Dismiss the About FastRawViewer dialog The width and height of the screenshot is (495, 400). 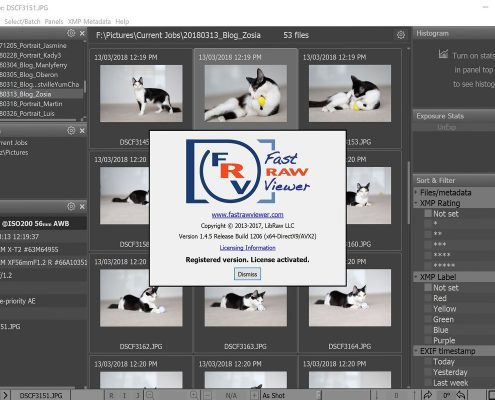click(x=247, y=274)
